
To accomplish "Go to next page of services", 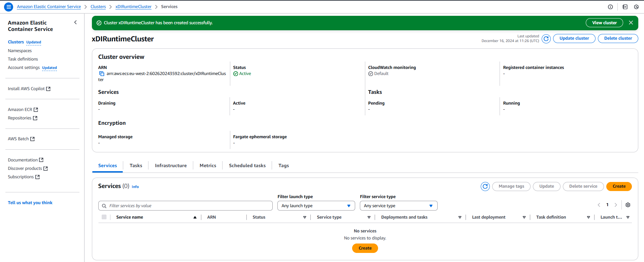I will (616, 205).
